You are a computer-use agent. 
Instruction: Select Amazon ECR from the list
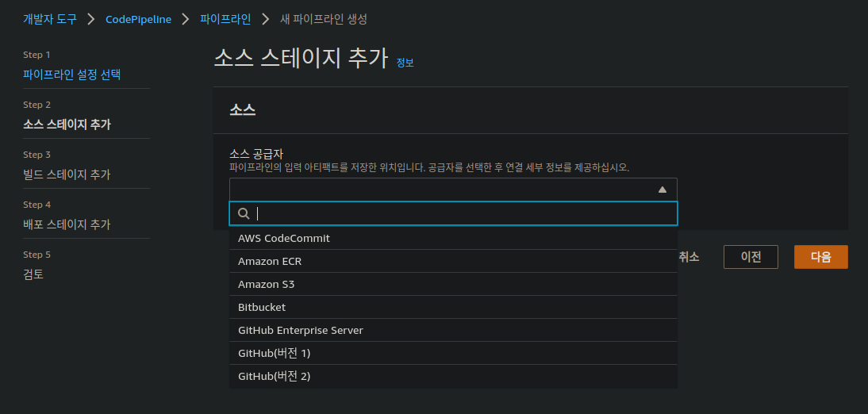453,261
